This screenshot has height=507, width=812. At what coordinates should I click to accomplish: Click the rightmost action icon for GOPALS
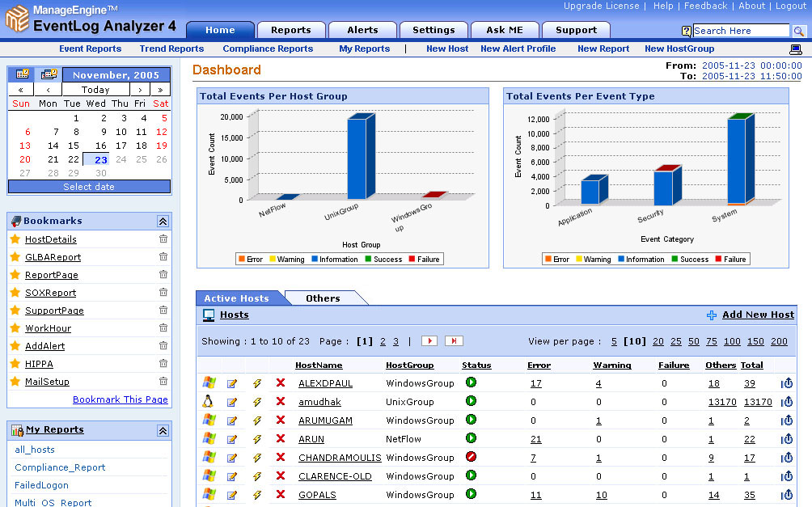pyautogui.click(x=788, y=495)
